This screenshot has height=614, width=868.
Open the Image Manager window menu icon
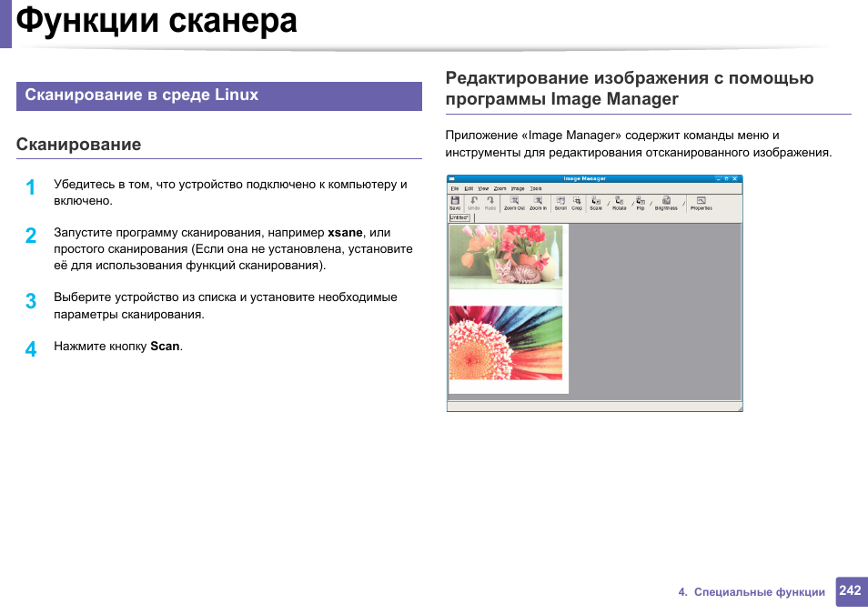(451, 179)
